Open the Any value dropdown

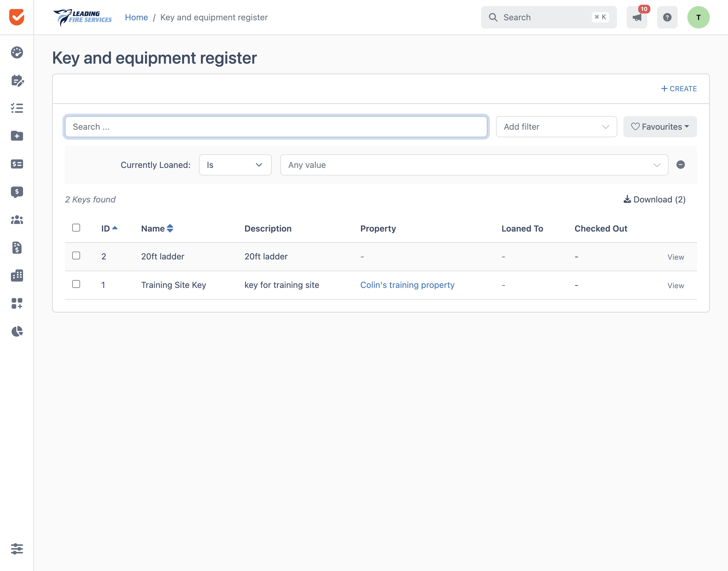[x=474, y=165]
